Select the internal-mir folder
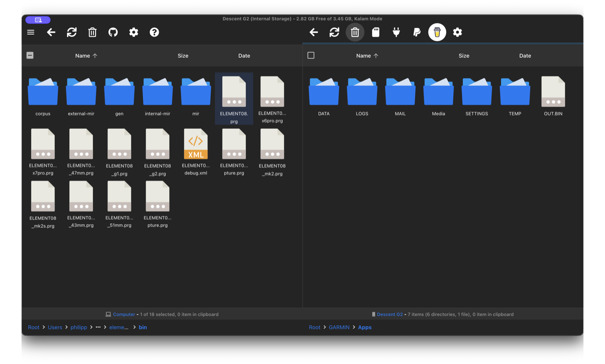 tap(158, 97)
